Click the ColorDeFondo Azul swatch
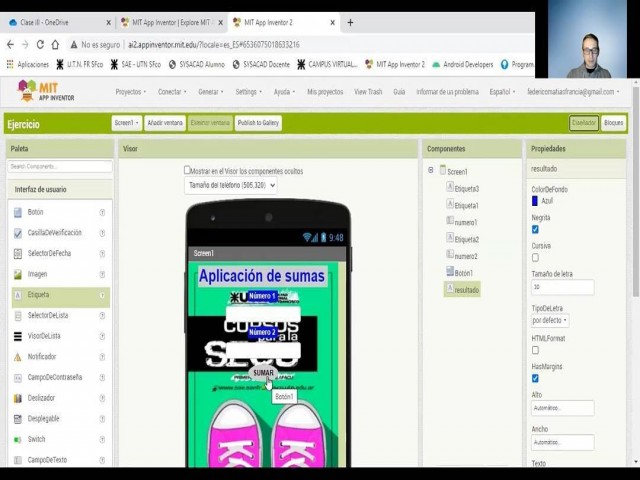The height and width of the screenshot is (480, 640). [x=535, y=201]
